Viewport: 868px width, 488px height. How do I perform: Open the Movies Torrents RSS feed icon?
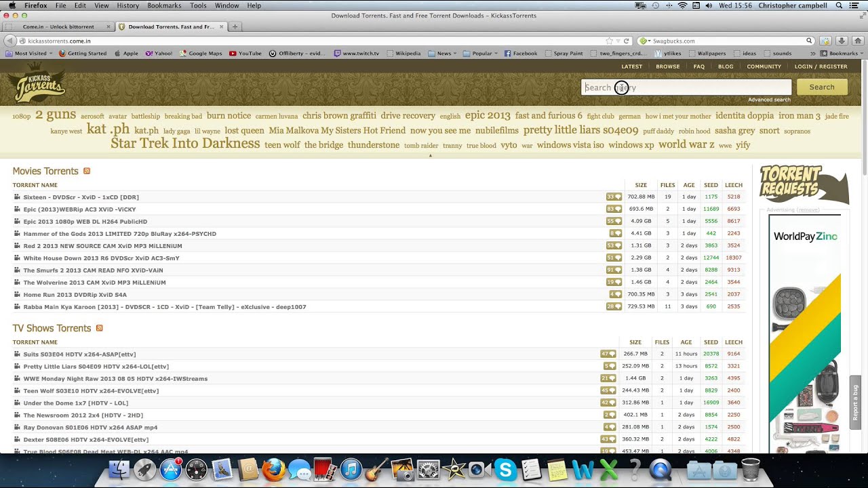tap(87, 171)
